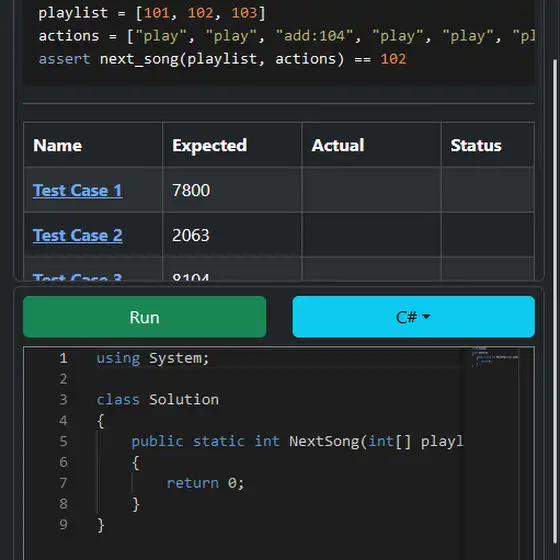This screenshot has width=560, height=560.
Task: Open the C# language dropdown
Action: click(413, 317)
